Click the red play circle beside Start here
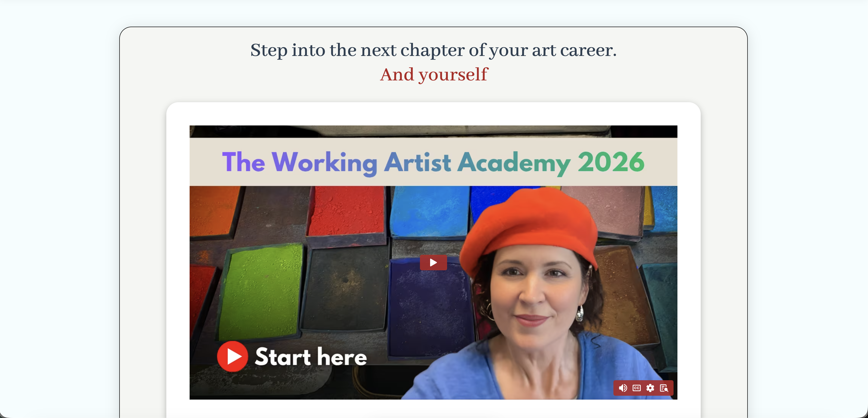 click(x=233, y=356)
